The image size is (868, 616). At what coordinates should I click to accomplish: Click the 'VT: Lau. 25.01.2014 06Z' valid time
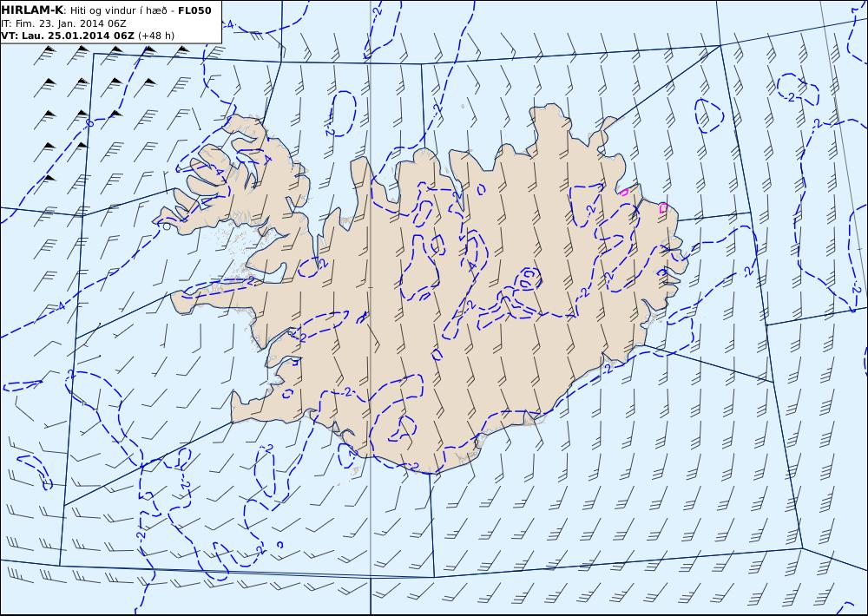pyautogui.click(x=68, y=36)
